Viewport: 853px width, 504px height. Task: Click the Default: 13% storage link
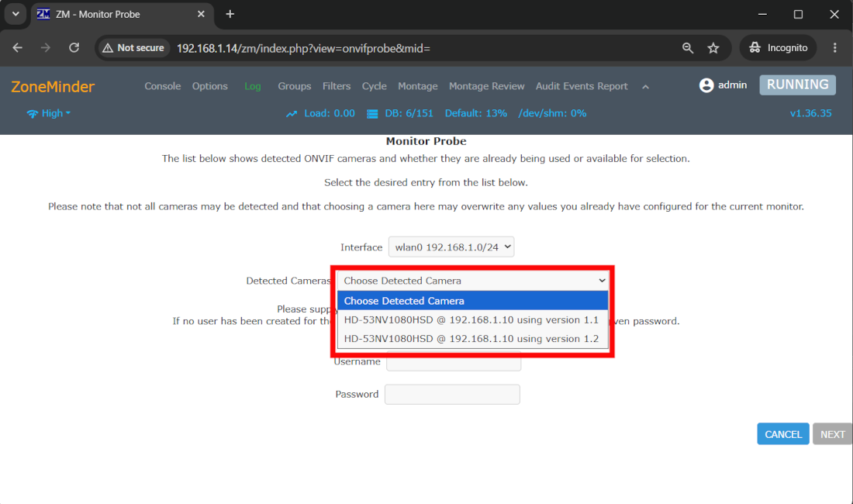(475, 113)
